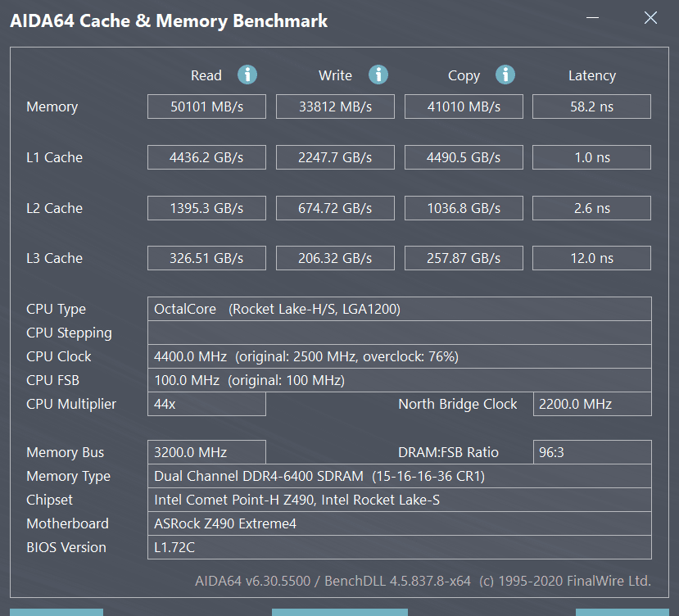Select Memory write value 33812 MB/s
Viewport: 679px width, 616px height.
click(335, 106)
